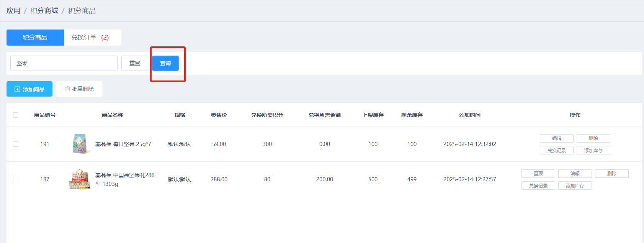Toggle the select-all checkbox in table header
Screen dimensions: 644x243
(16, 115)
